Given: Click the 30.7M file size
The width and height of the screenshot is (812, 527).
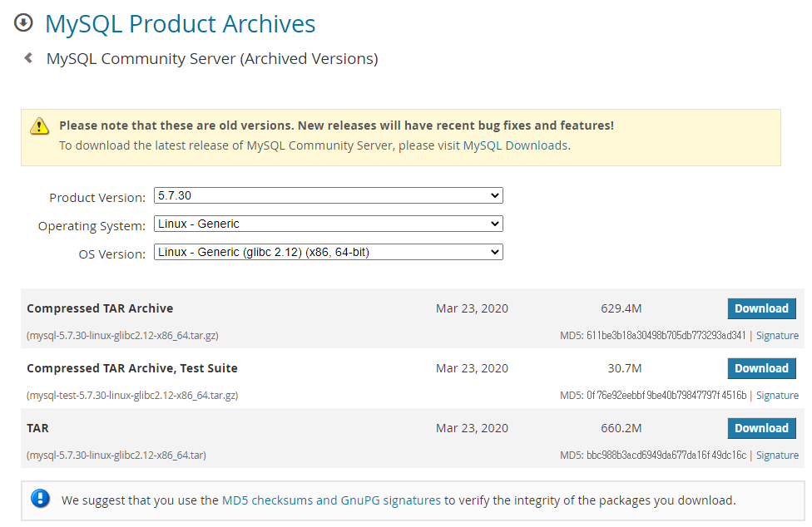Looking at the screenshot, I should 625,369.
